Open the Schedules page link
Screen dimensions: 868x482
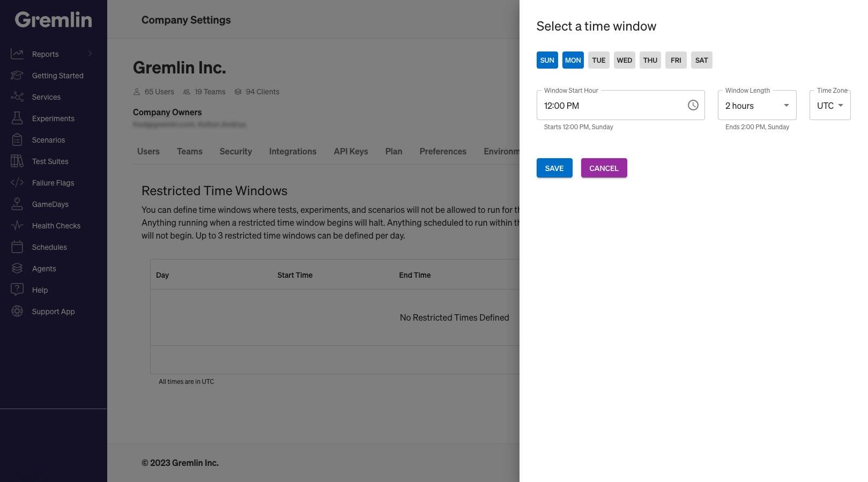49,247
